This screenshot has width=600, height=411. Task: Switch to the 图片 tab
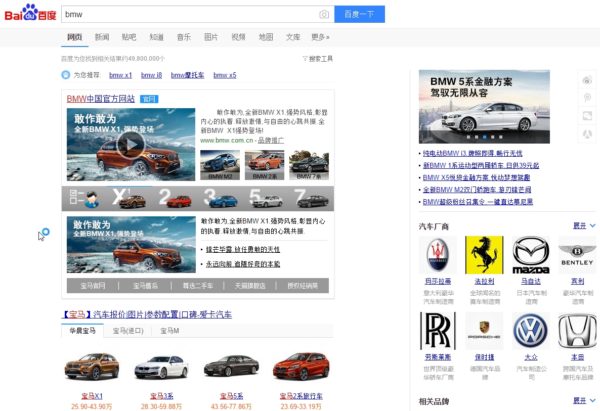coord(211,37)
